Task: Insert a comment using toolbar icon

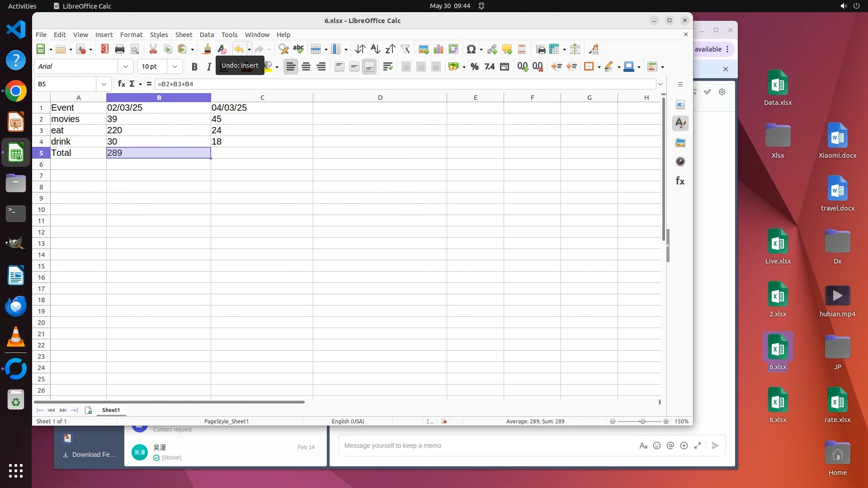Action: point(507,49)
